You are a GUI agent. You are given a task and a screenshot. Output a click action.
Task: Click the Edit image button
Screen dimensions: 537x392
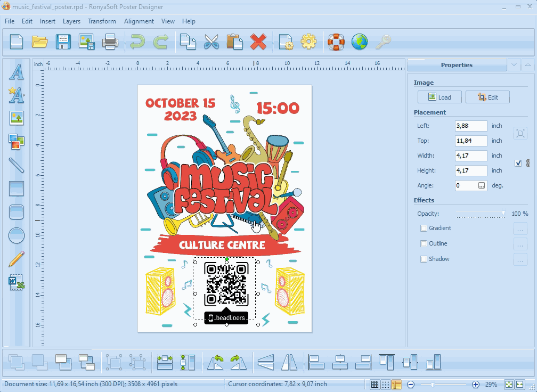(487, 97)
